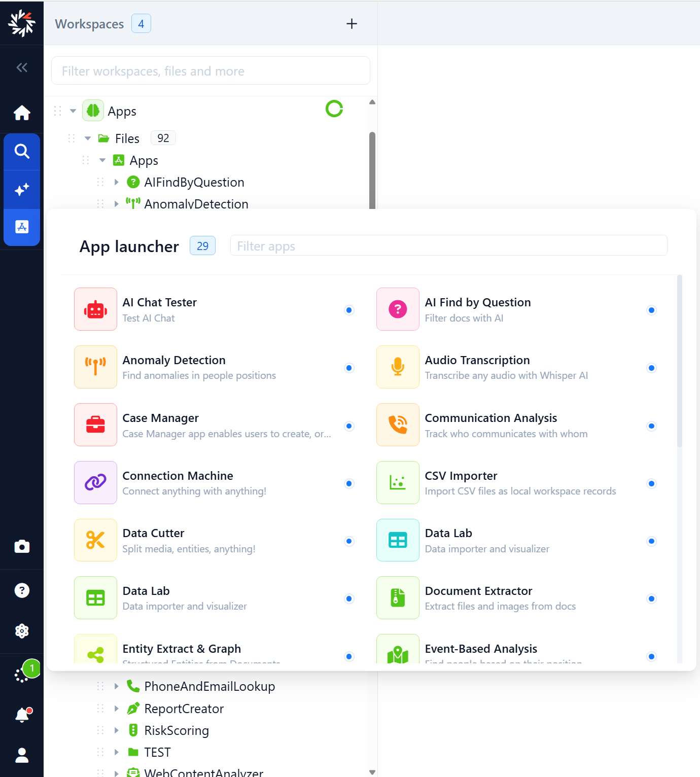
Task: Add a new workspace with plus button
Action: pos(352,24)
